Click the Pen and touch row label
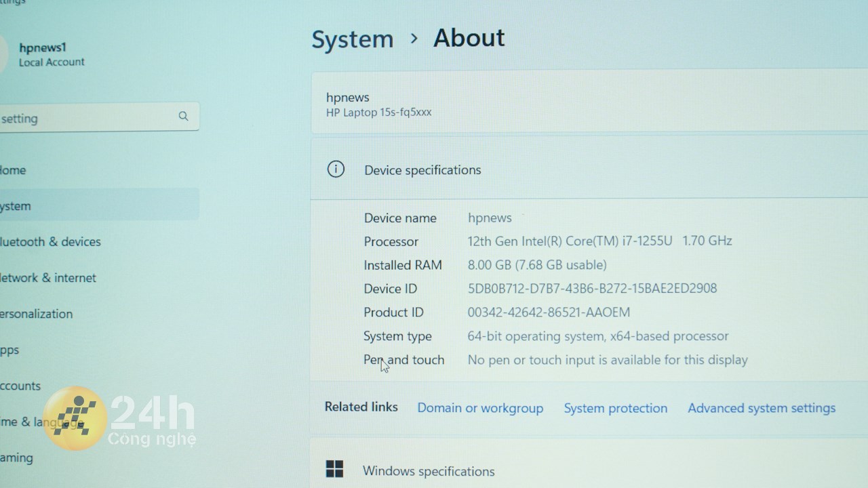The image size is (868, 488). pyautogui.click(x=404, y=360)
